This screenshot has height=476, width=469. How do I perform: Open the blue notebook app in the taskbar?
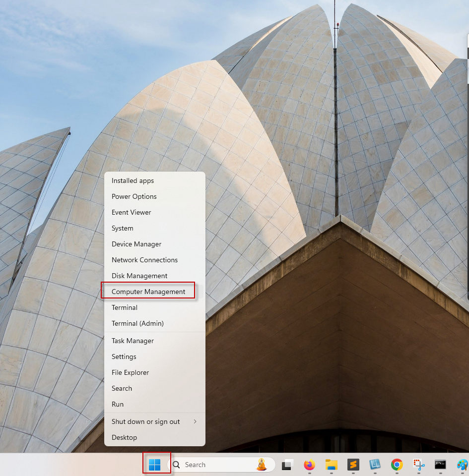tap(375, 465)
